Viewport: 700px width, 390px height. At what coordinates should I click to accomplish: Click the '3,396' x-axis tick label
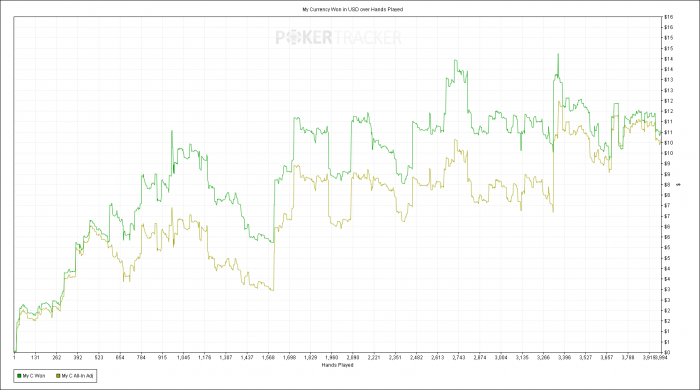564,357
